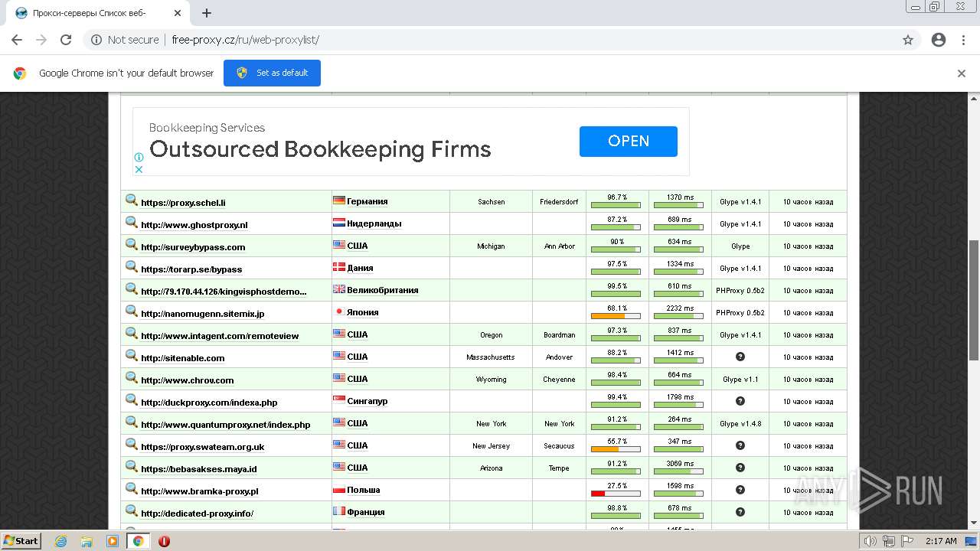
Task: Open the Chrome three-dot menu
Action: [x=963, y=40]
